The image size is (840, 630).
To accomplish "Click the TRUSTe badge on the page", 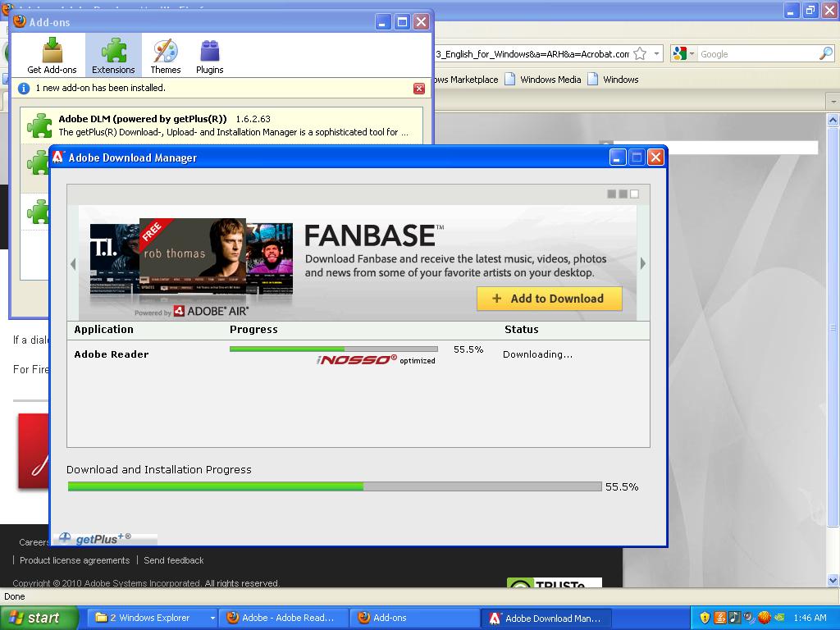I will coord(555,583).
